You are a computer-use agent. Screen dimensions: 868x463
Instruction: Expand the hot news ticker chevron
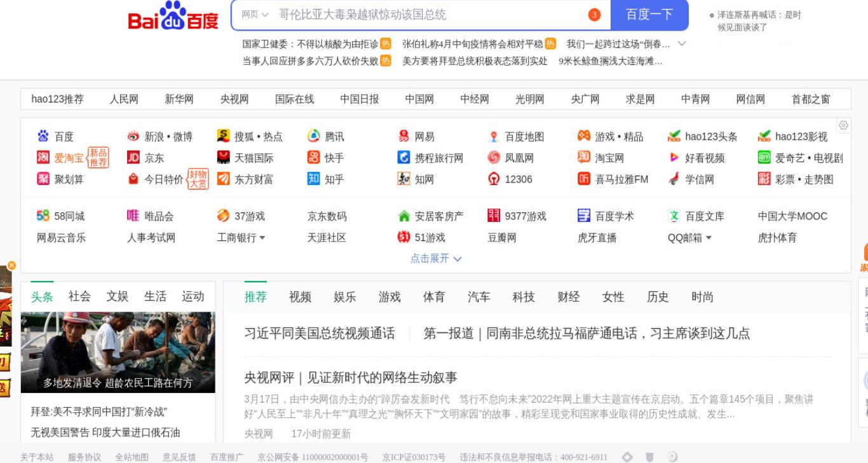pyautogui.click(x=682, y=44)
